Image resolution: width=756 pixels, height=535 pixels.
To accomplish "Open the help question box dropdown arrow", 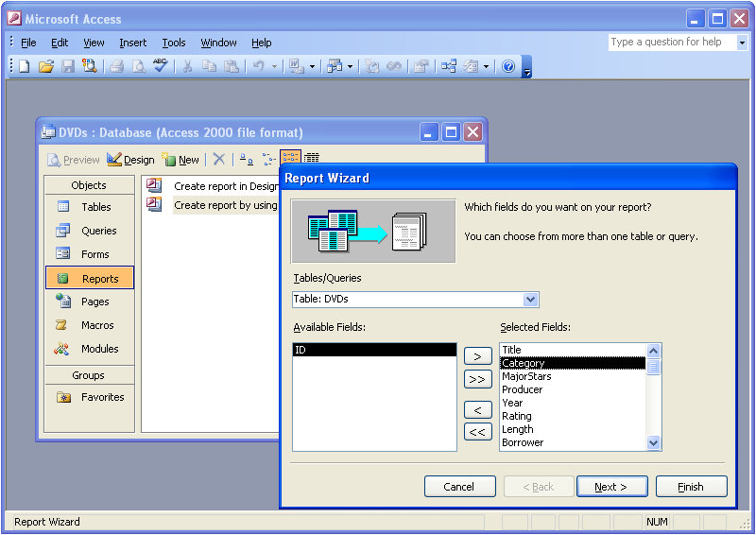I will pyautogui.click(x=742, y=43).
